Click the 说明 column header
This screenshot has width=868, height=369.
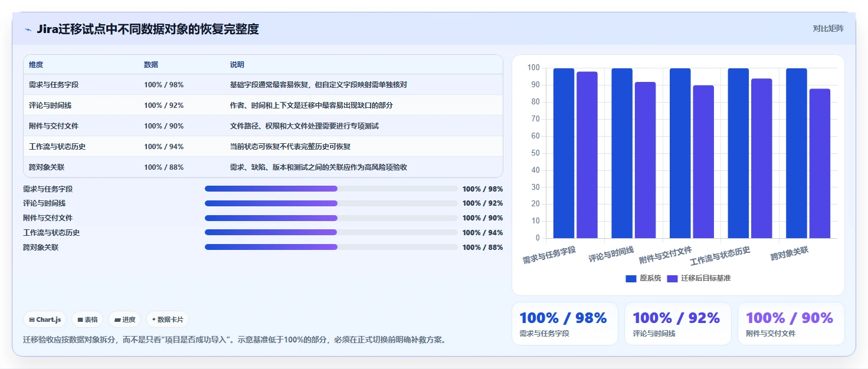click(237, 65)
